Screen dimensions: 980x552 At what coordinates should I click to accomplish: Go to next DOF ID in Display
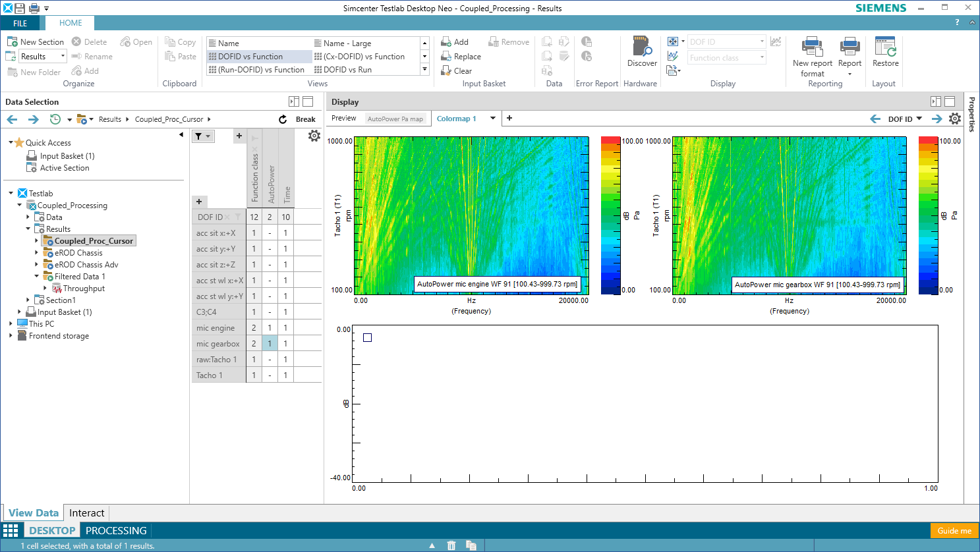[x=937, y=119]
